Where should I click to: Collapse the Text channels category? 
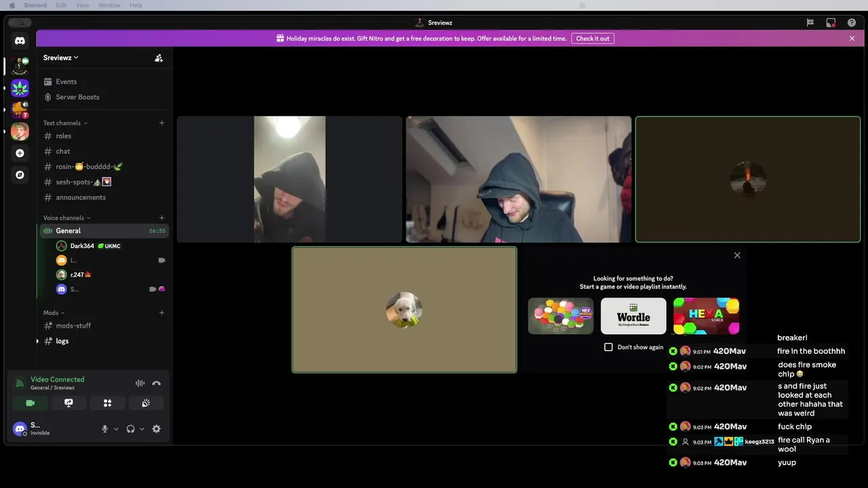(65, 123)
